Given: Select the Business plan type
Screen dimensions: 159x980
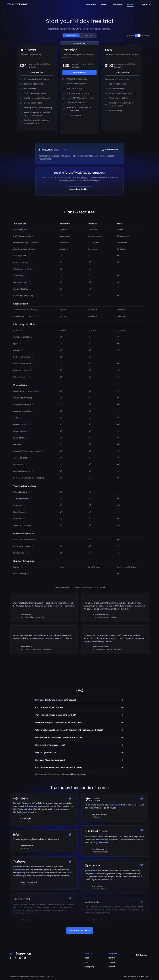Looking at the screenshot, I should click(71, 35).
